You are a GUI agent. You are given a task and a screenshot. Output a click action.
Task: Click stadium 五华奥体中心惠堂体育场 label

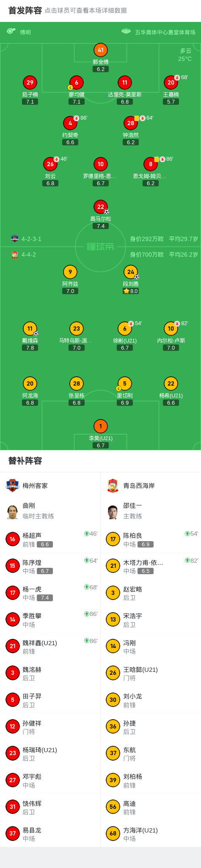(x=165, y=32)
